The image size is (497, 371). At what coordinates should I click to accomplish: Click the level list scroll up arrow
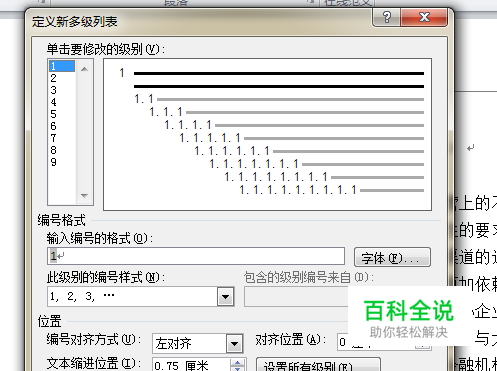(84, 69)
